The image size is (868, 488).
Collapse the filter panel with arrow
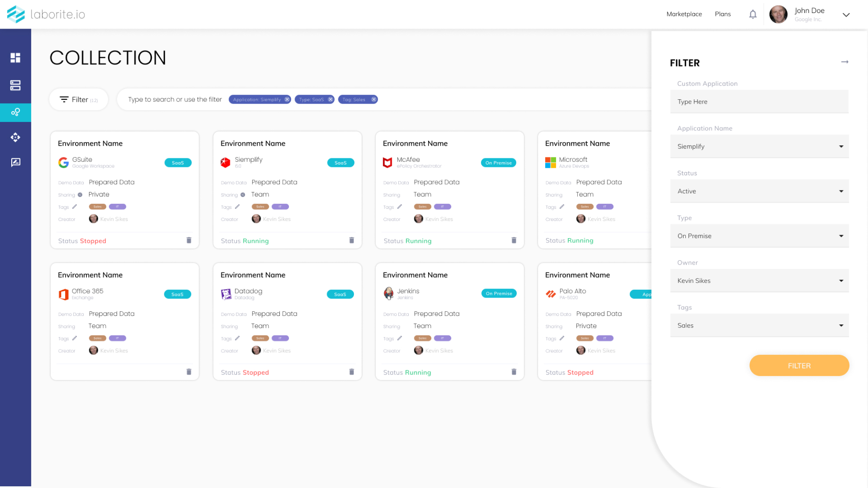pos(844,62)
